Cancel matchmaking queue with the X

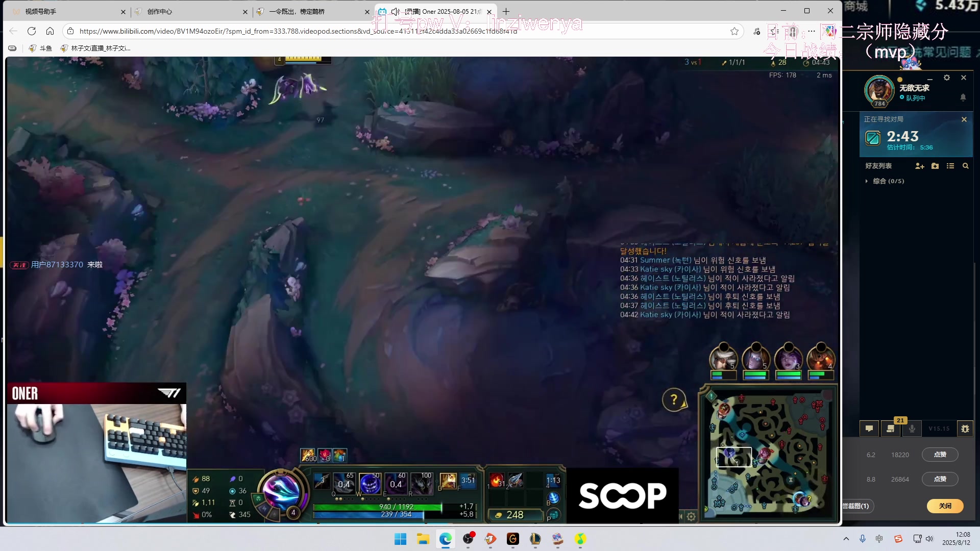(964, 119)
